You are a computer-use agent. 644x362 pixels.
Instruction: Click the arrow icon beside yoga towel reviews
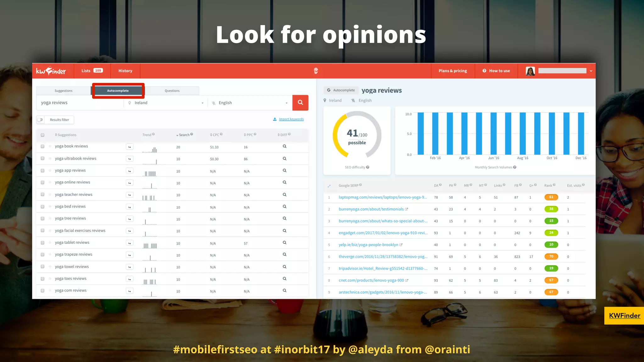[x=130, y=267]
